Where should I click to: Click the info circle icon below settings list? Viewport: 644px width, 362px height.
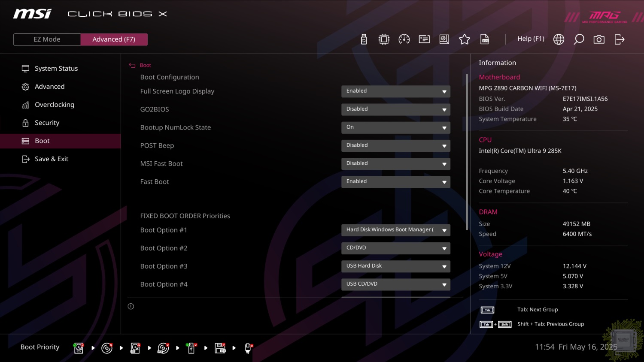point(131,306)
